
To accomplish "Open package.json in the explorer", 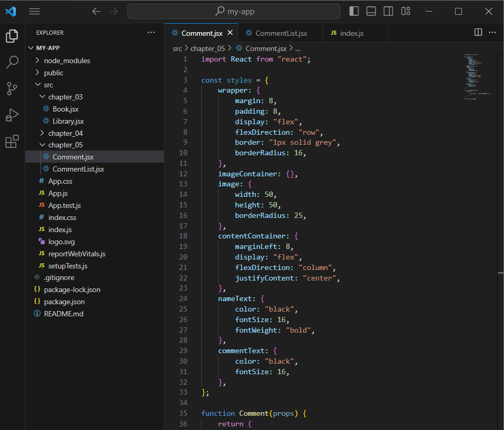I will (64, 302).
